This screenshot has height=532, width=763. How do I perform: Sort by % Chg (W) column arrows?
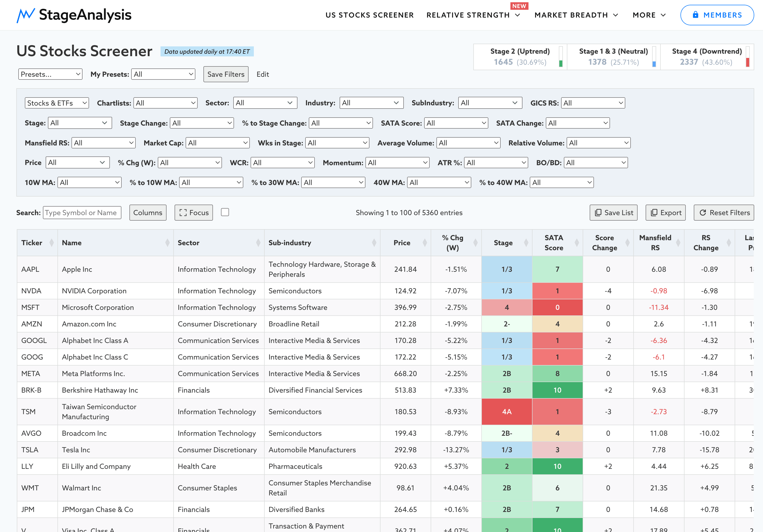[476, 243]
